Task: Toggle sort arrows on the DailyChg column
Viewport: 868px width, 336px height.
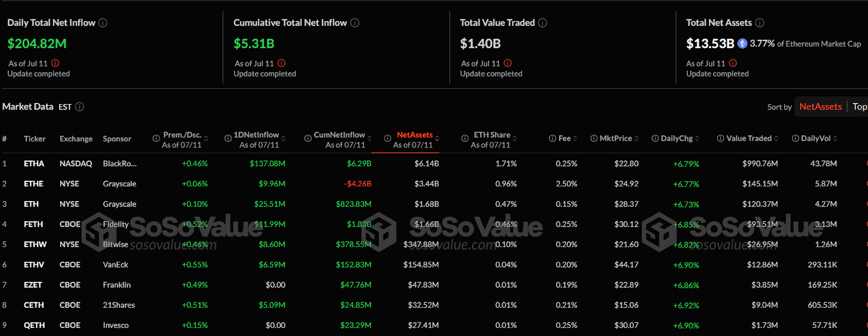Action: pos(697,138)
